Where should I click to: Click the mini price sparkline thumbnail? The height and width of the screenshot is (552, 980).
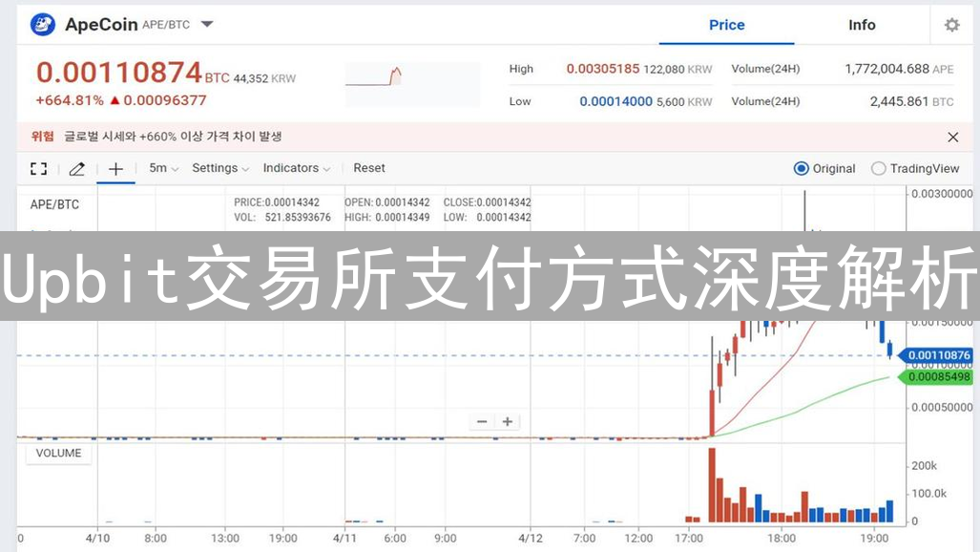pyautogui.click(x=412, y=84)
